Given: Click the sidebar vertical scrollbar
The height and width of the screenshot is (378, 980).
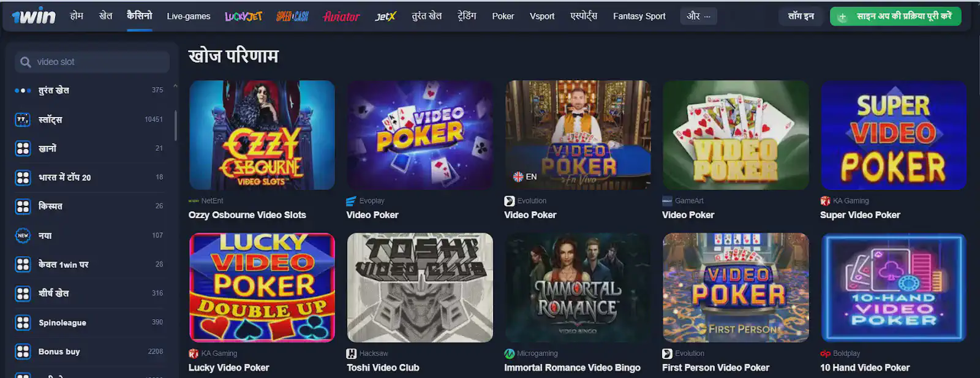Looking at the screenshot, I should 176,126.
